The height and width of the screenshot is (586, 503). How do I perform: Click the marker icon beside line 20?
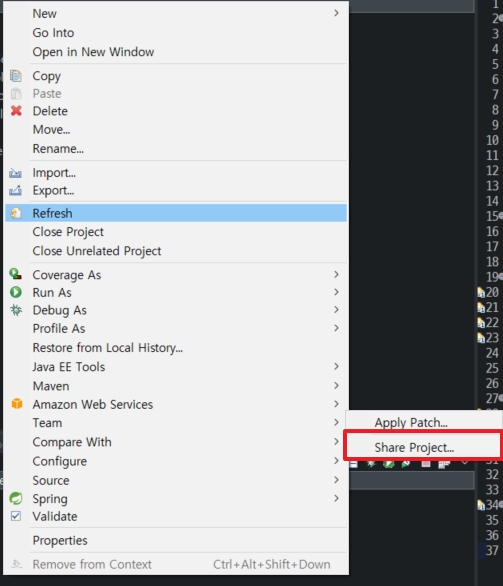pyautogui.click(x=481, y=292)
